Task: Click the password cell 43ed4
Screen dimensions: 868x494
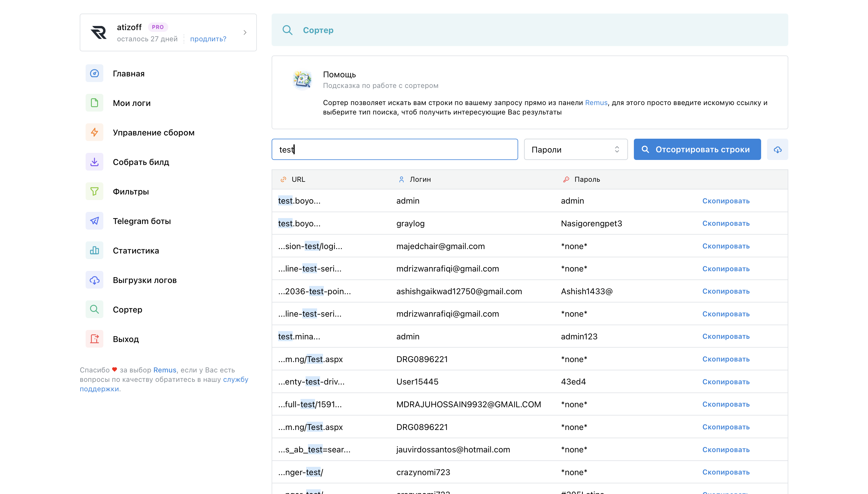Action: pyautogui.click(x=573, y=382)
